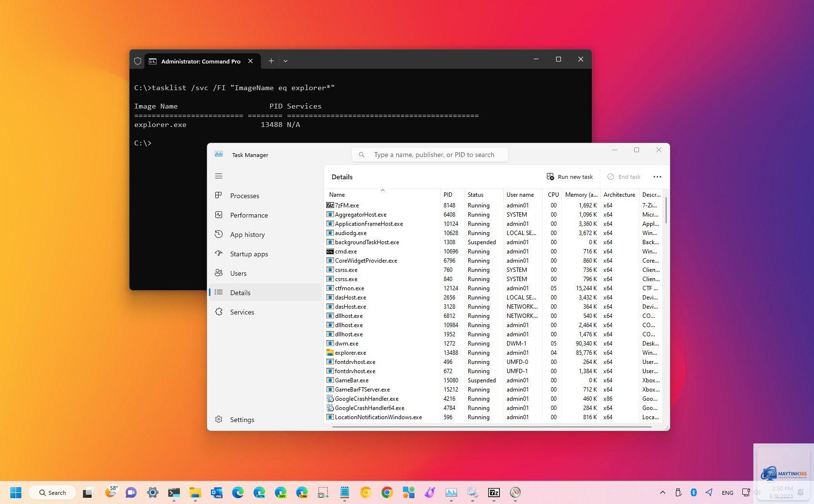Open the Startup apps page

pos(265,254)
